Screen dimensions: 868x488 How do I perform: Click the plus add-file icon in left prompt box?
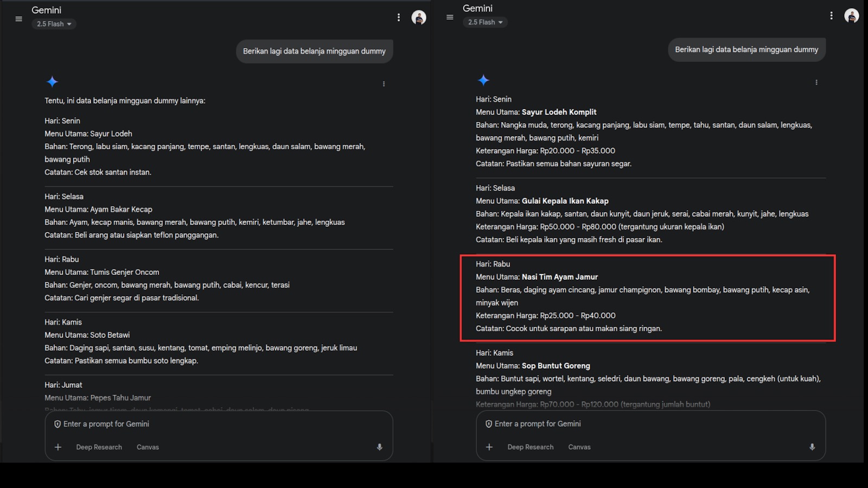[58, 447]
